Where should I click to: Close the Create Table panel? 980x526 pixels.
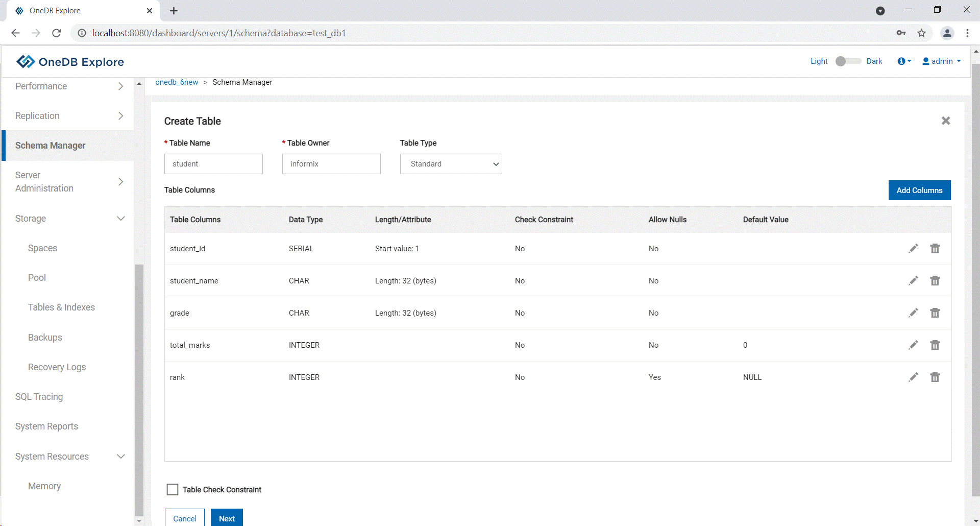click(x=945, y=121)
